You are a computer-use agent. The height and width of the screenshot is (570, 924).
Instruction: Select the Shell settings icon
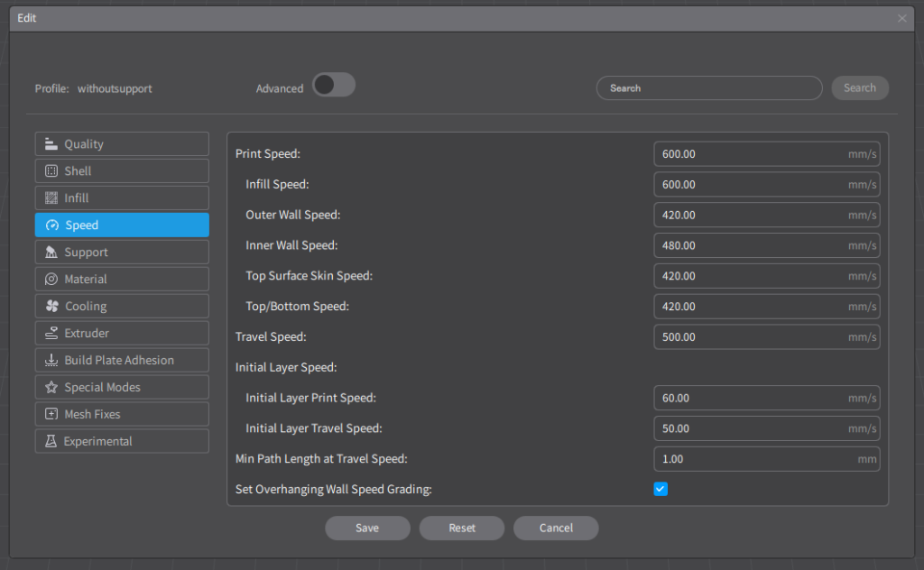(x=51, y=171)
